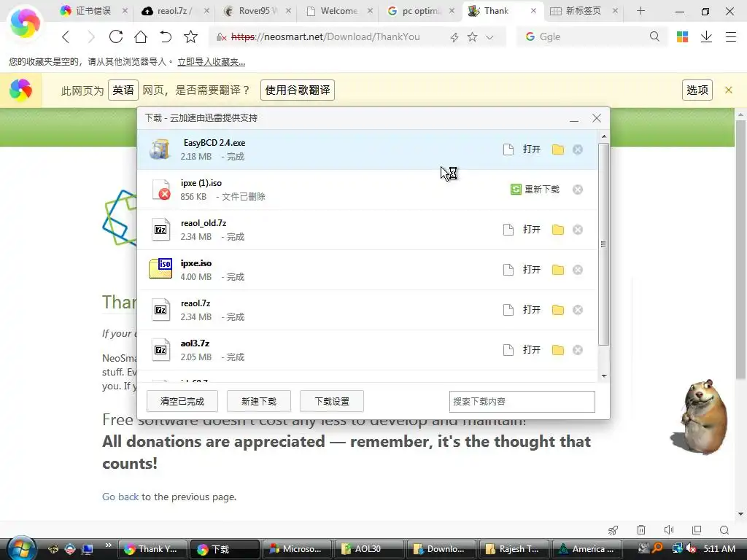This screenshot has width=747, height=560.
Task: Open the browser hamburger menu
Action: click(731, 36)
